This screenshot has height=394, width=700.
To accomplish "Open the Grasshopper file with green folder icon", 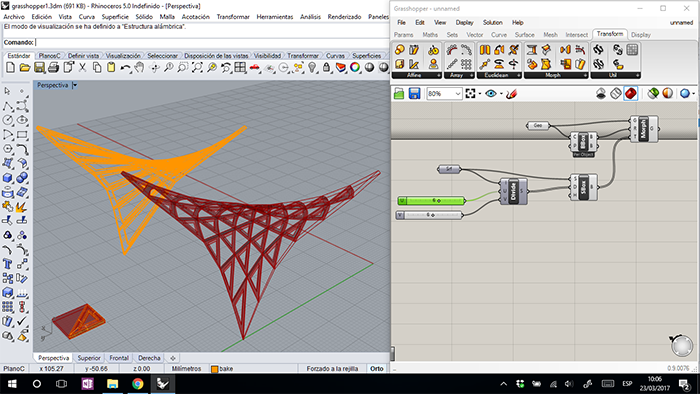I will [x=399, y=93].
